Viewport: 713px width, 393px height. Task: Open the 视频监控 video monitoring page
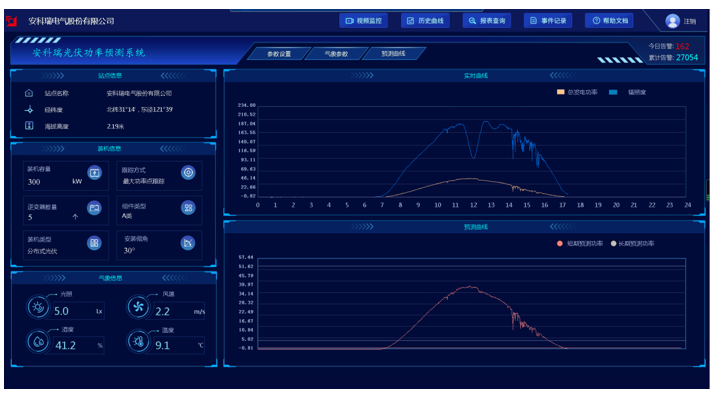coord(363,21)
